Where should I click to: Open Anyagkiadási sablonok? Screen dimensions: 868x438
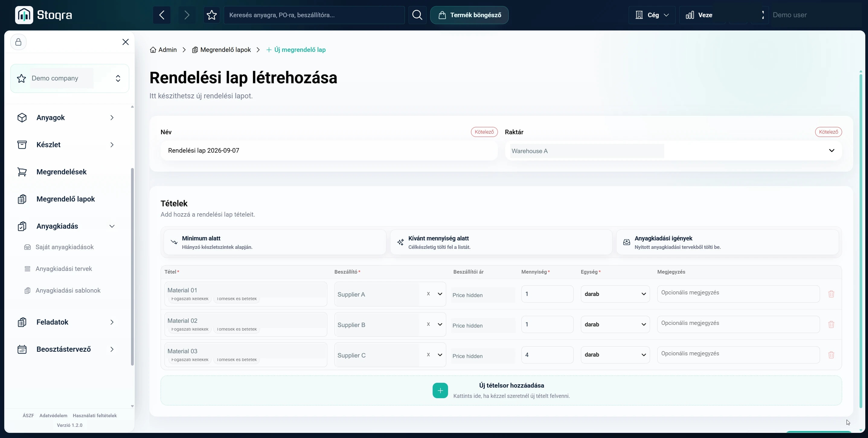63,290
